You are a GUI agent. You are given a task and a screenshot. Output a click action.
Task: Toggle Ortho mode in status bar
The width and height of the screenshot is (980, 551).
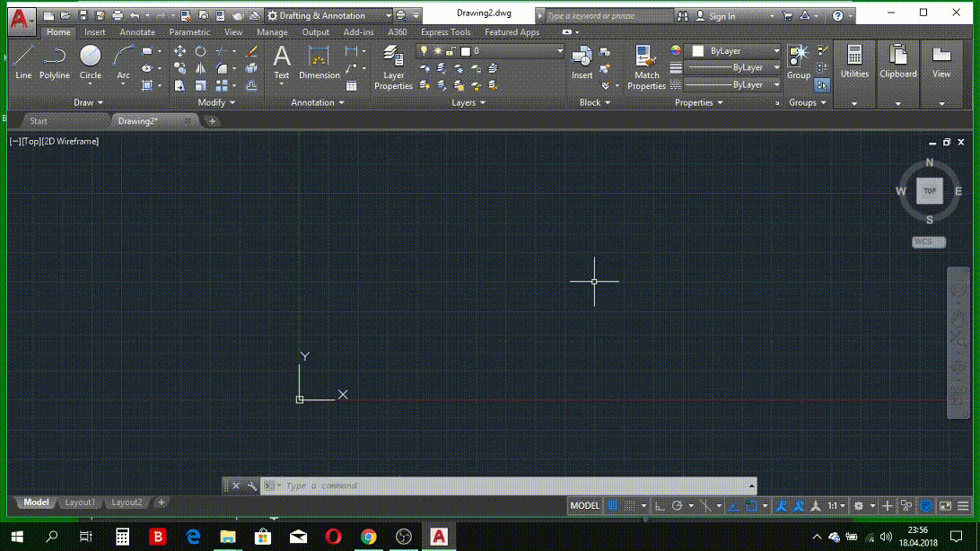coord(660,506)
